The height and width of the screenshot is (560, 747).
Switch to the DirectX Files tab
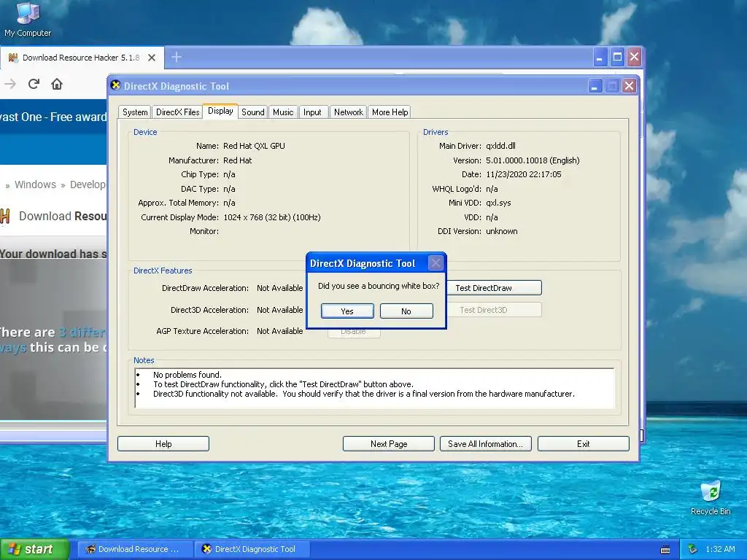pos(178,112)
